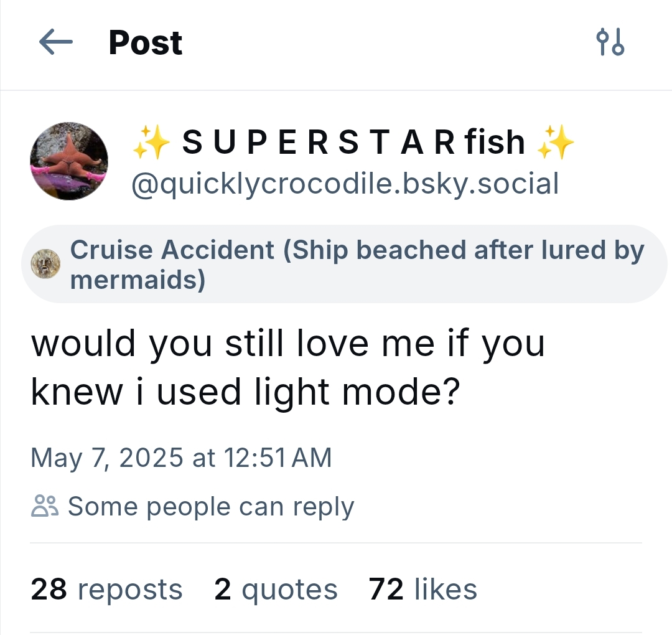Go back using the left arrow
Screen dimensions: 672x635
click(x=56, y=42)
